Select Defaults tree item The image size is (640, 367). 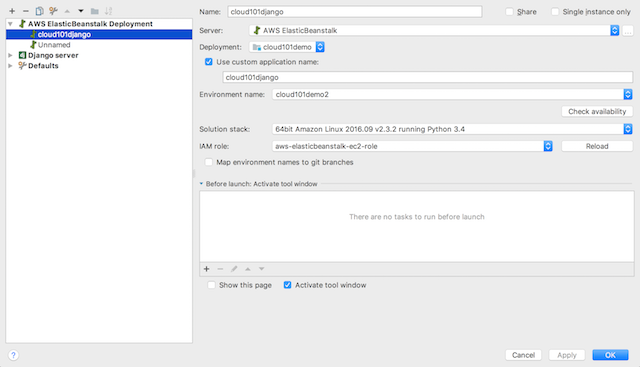[43, 66]
